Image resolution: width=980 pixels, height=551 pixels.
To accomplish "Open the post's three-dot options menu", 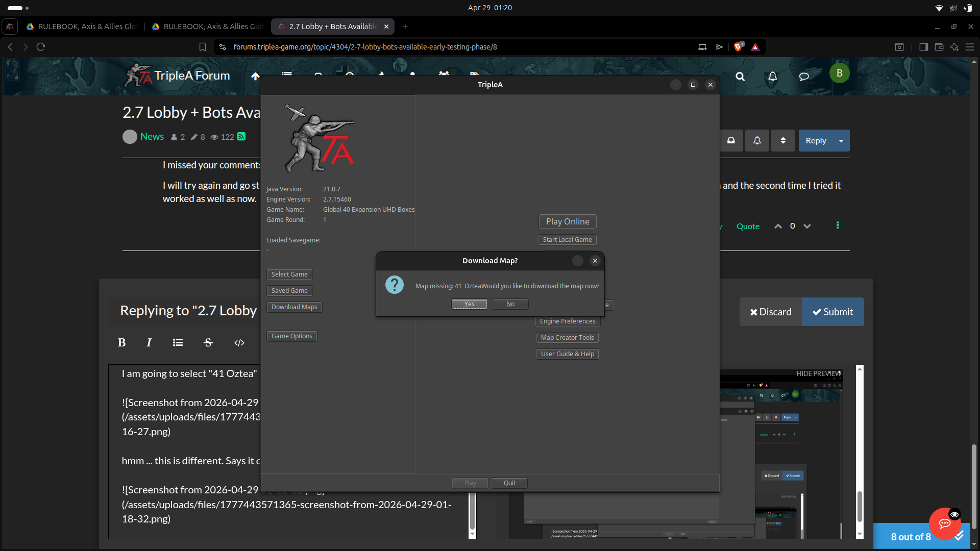I will [x=838, y=225].
